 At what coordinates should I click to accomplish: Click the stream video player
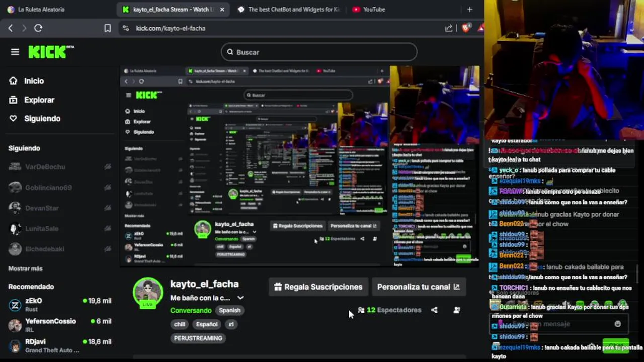(x=300, y=166)
